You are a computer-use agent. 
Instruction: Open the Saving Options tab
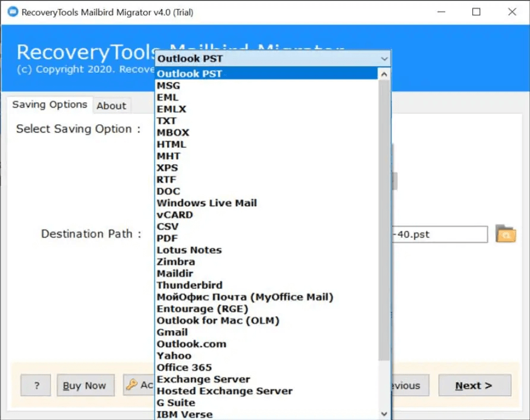(50, 105)
